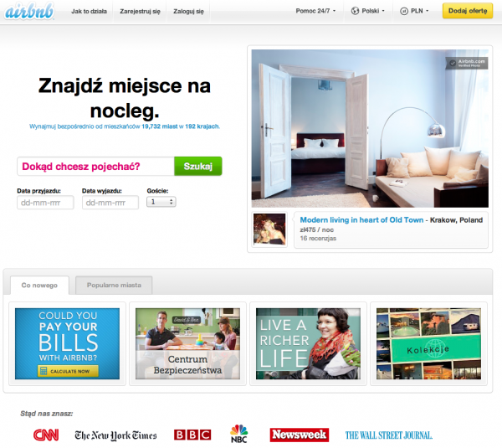Click the zł475 / noc price text
Screen dimensions: 502x448
tap(316, 229)
